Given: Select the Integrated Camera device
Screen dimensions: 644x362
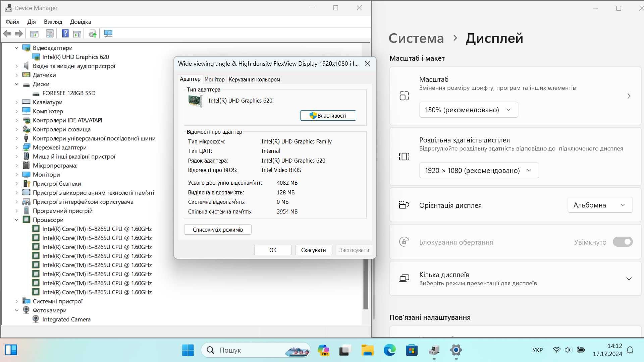Looking at the screenshot, I should [66, 319].
